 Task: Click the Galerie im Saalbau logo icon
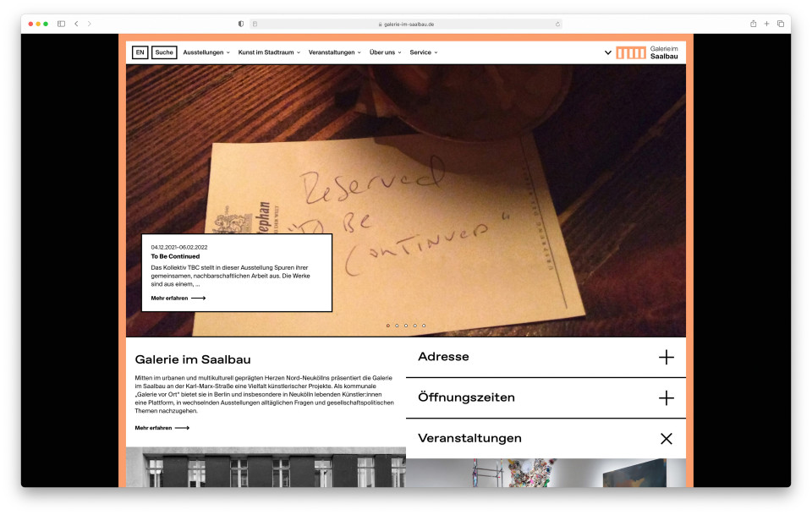click(x=631, y=52)
